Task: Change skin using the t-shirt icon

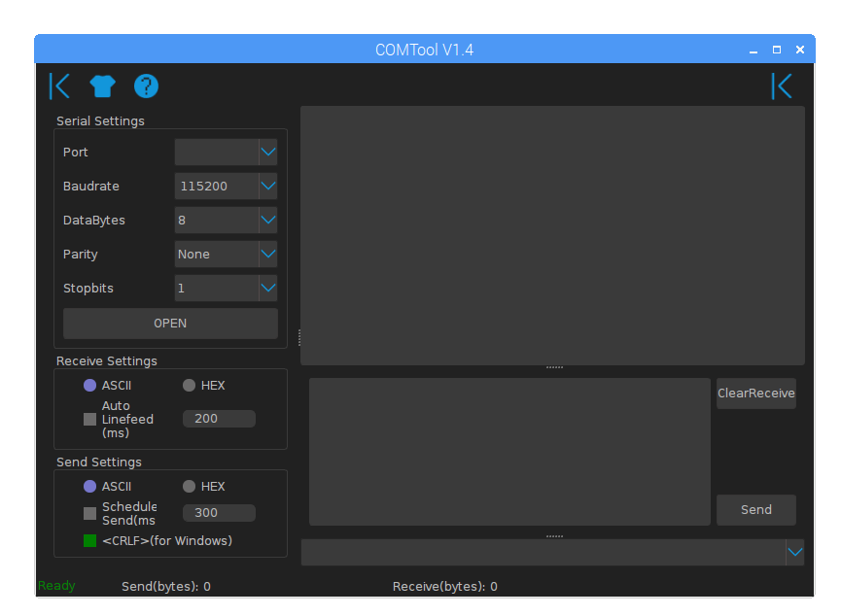Action: click(x=102, y=86)
